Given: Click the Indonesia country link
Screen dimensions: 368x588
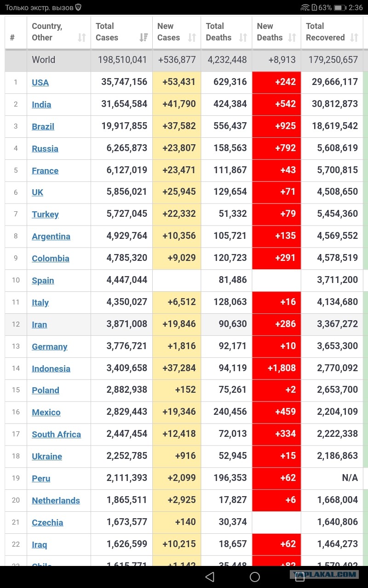Looking at the screenshot, I should (x=51, y=368).
